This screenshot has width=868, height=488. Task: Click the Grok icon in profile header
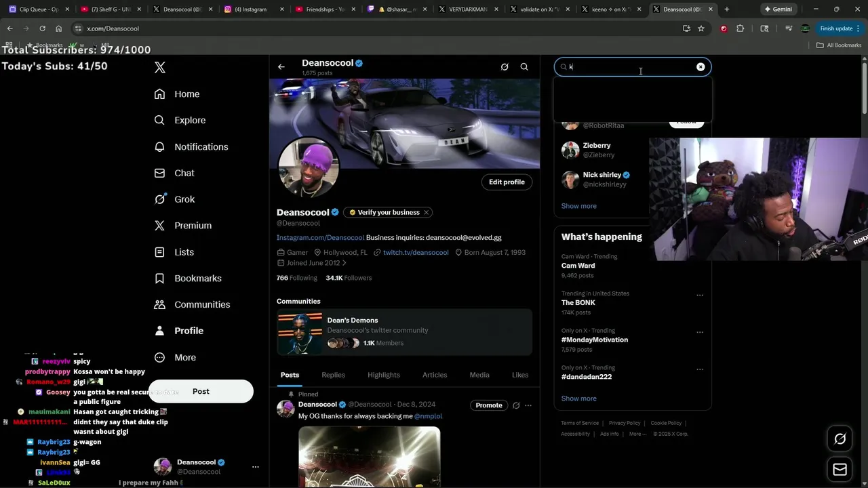pyautogui.click(x=505, y=67)
